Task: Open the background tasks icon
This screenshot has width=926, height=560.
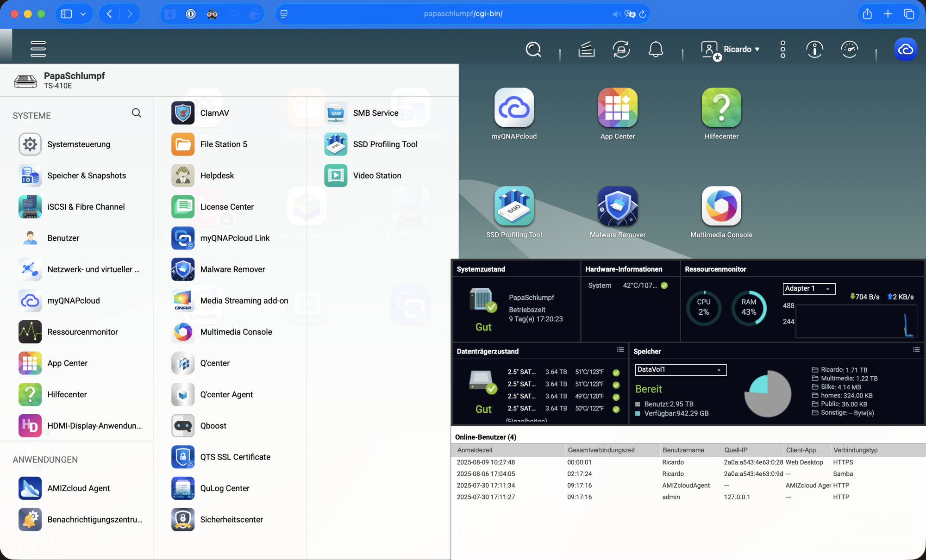Action: pos(586,49)
